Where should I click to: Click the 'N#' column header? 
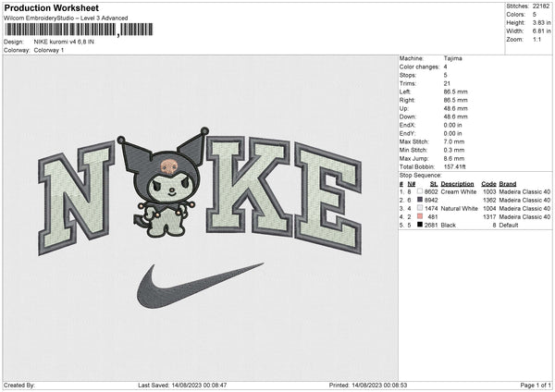click(412, 184)
